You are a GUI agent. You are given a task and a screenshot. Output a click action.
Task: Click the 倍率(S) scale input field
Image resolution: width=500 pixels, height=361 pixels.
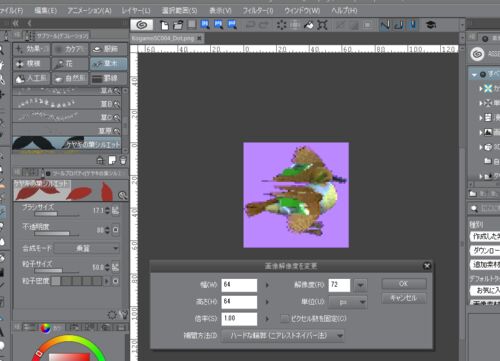[x=239, y=319]
